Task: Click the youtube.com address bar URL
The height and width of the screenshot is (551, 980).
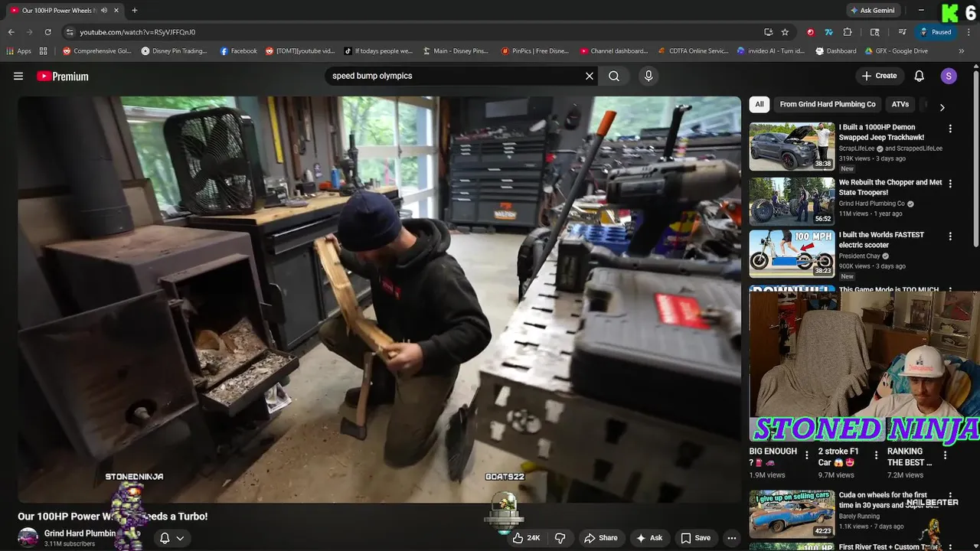Action: tap(138, 32)
